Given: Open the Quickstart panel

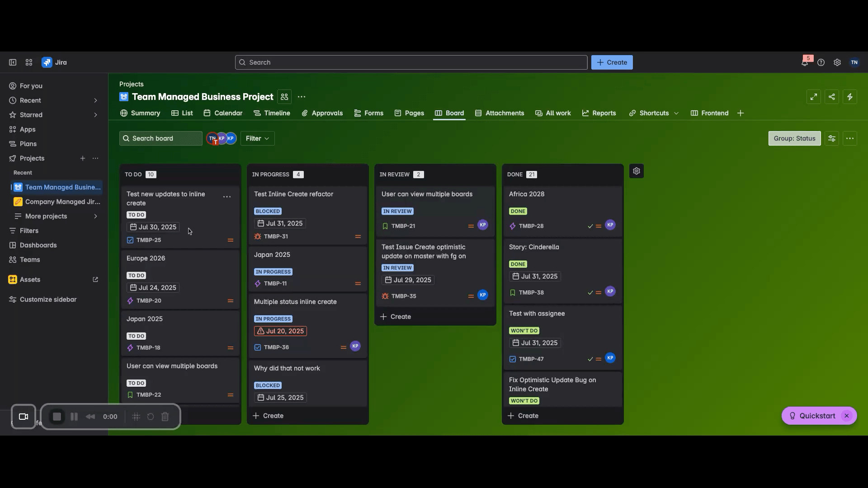Looking at the screenshot, I should pyautogui.click(x=812, y=416).
